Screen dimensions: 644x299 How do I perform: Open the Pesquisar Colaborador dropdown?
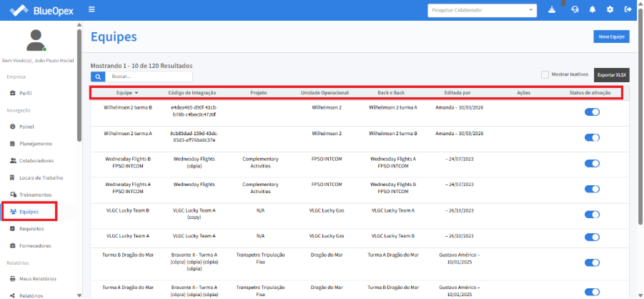[x=482, y=10]
